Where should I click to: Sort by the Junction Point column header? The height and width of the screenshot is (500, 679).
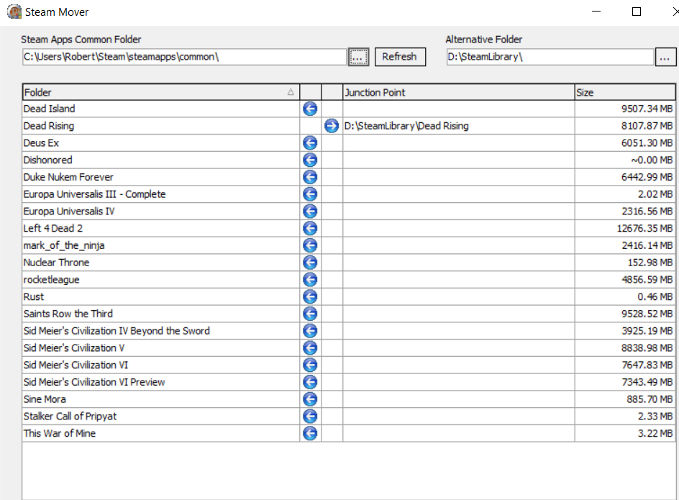coord(457,92)
